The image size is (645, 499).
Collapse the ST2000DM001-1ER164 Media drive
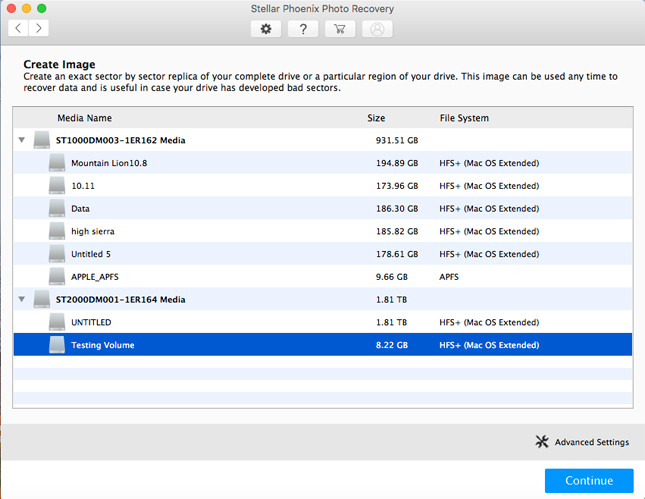click(x=22, y=299)
